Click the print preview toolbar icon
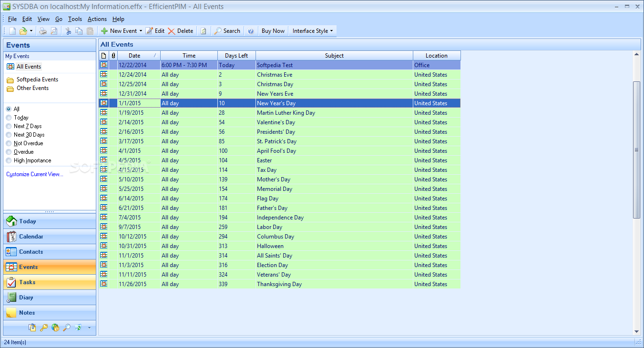 pos(54,31)
